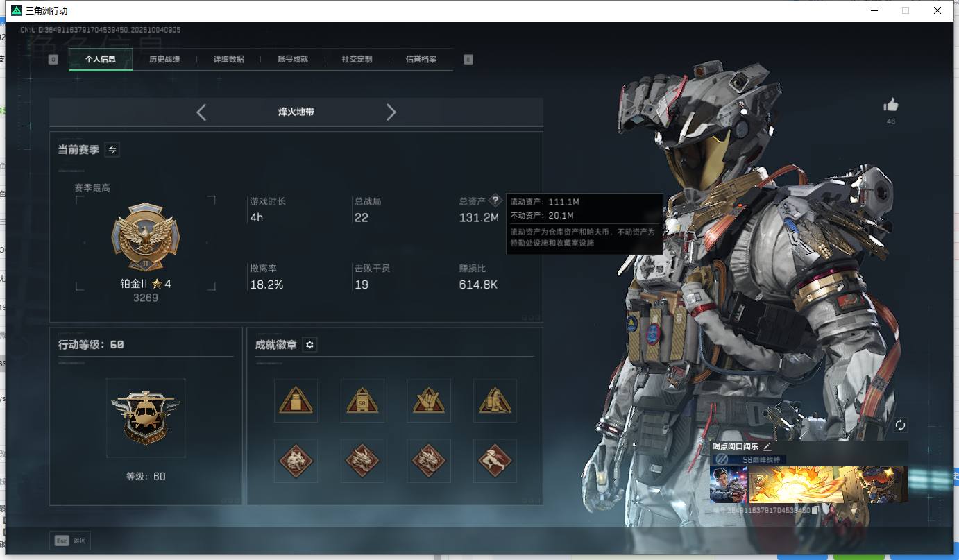Select the achievement badge showing 58

[362, 400]
